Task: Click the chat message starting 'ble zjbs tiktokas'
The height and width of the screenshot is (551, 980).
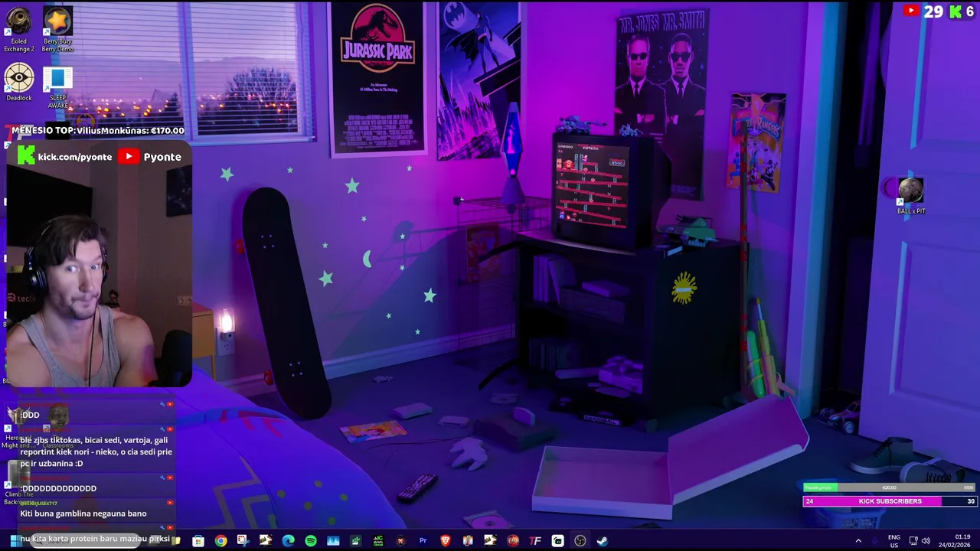Action: (96, 452)
